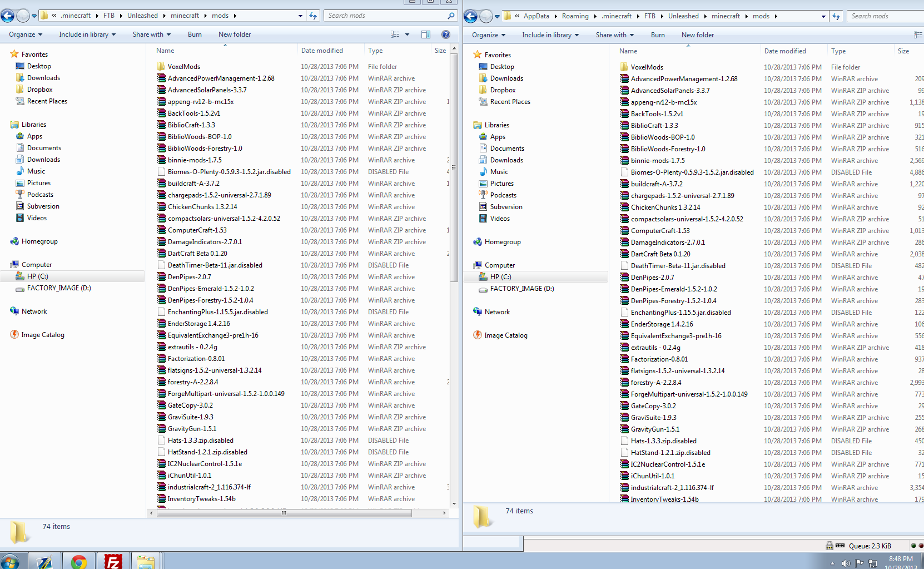
Task: Select the AppData breadcrumb in right window
Action: (536, 17)
